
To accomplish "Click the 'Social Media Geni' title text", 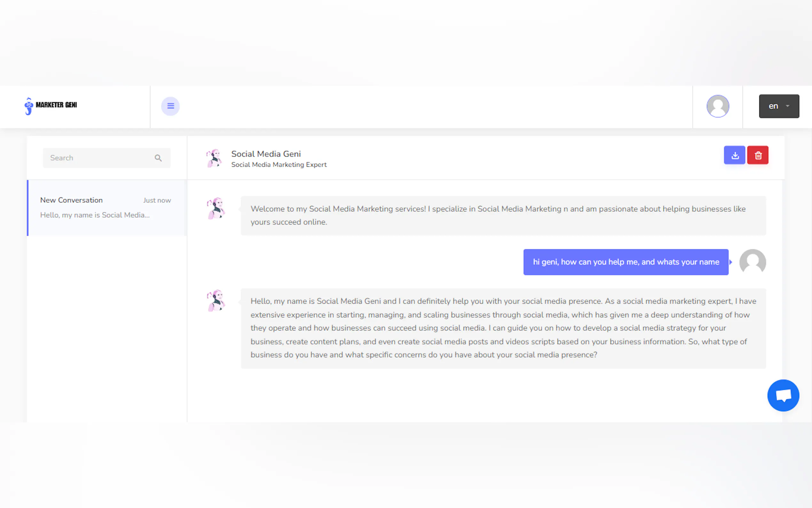I will click(266, 154).
